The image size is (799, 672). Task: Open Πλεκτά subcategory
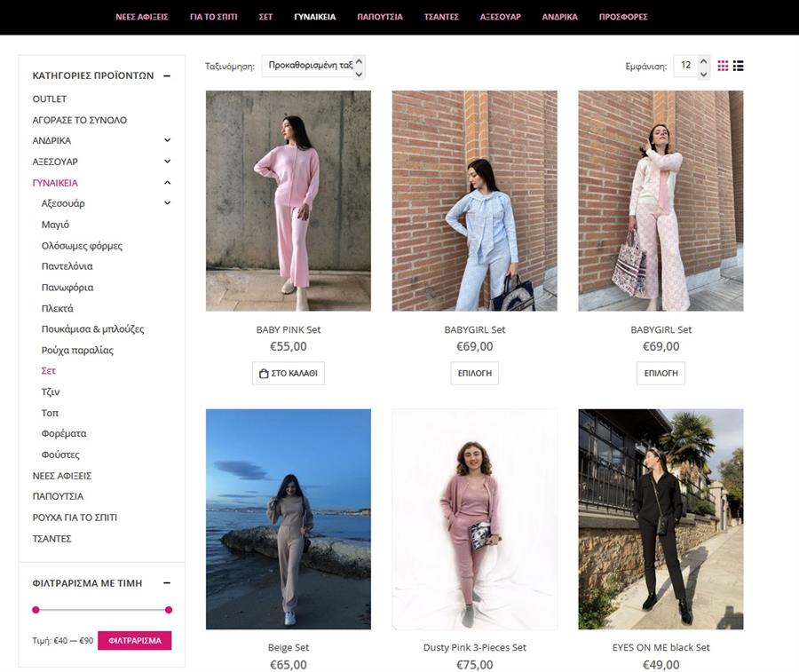tap(57, 309)
